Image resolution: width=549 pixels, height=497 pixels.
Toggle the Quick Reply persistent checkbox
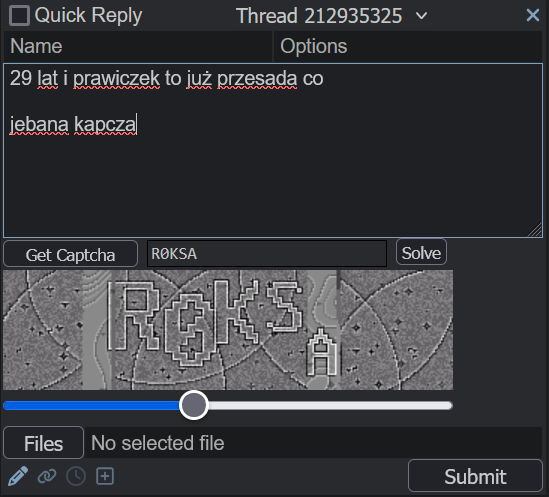(x=19, y=15)
